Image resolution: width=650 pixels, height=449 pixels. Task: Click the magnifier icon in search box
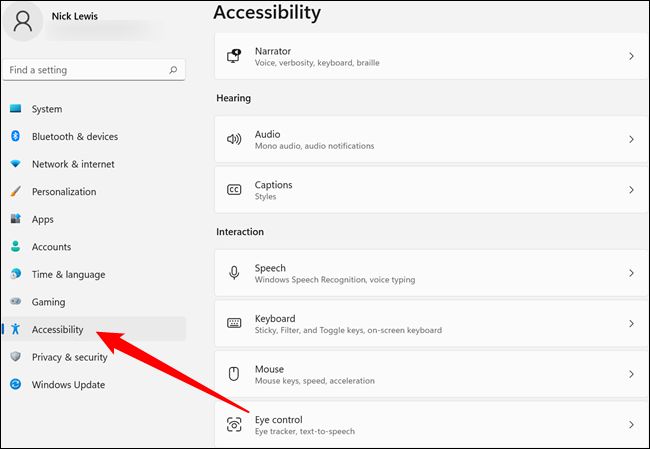tap(173, 71)
